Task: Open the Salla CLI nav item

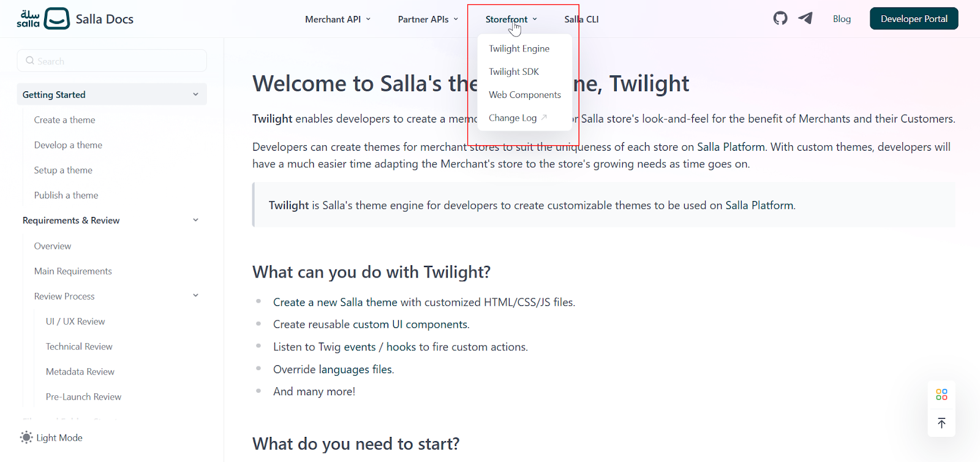Action: (x=581, y=19)
